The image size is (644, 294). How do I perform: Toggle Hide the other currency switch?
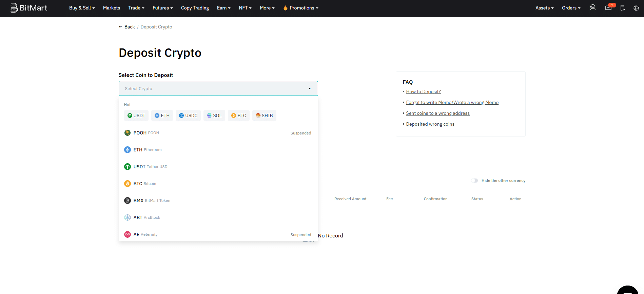pos(474,181)
